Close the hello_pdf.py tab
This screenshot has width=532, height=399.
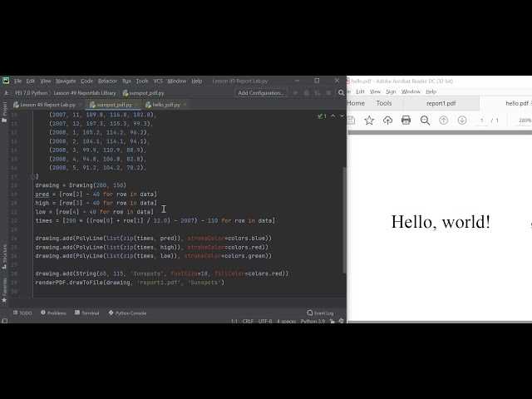pyautogui.click(x=185, y=105)
